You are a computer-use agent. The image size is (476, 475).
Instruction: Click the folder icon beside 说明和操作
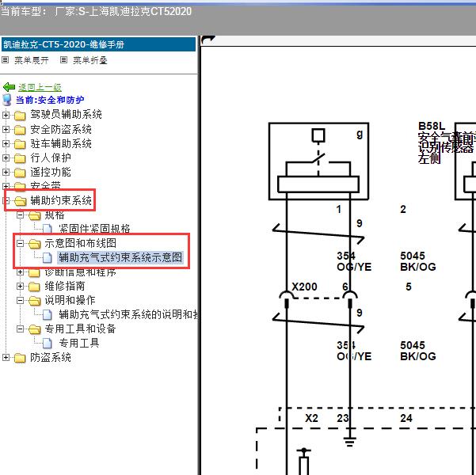(35, 301)
